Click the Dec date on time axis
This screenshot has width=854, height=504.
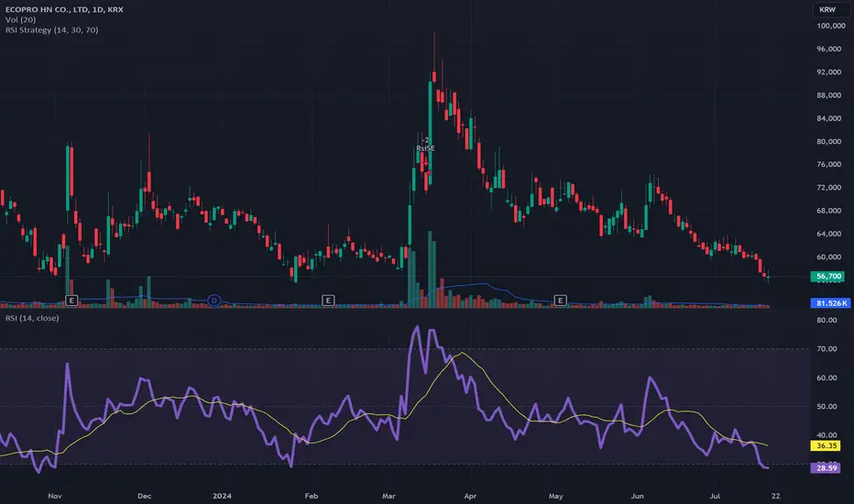pyautogui.click(x=145, y=496)
